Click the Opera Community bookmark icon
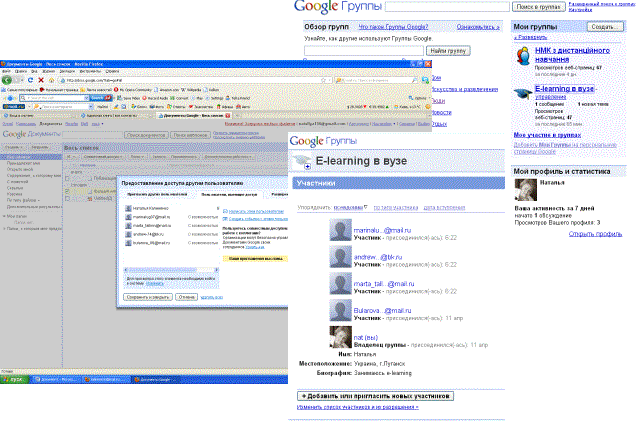This screenshot has height=421, width=636. pyautogui.click(x=116, y=90)
